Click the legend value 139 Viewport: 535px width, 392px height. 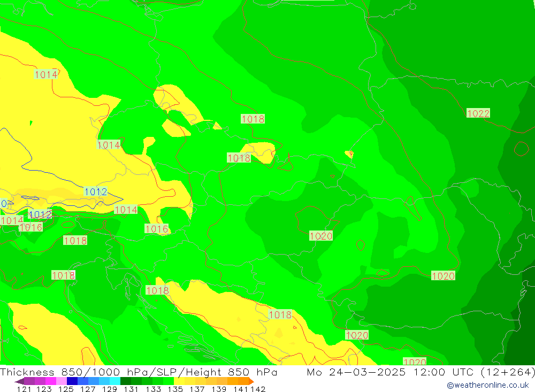coord(219,389)
